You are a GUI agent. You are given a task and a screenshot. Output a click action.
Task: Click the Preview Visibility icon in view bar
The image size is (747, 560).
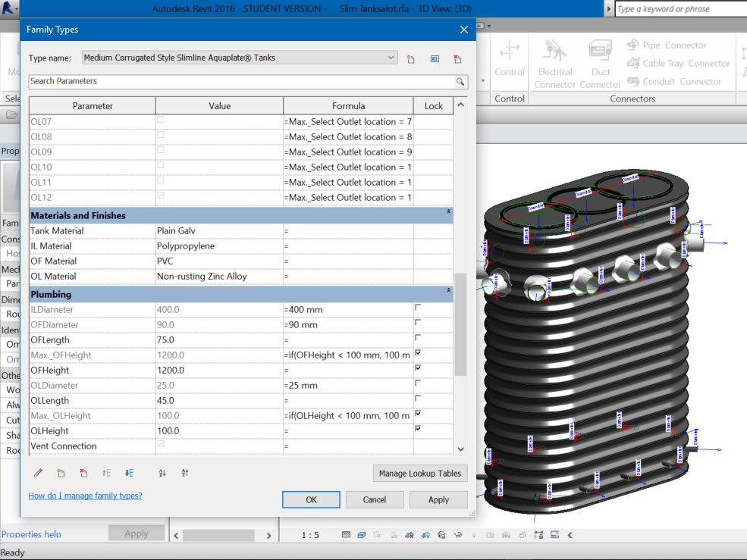tap(554, 535)
